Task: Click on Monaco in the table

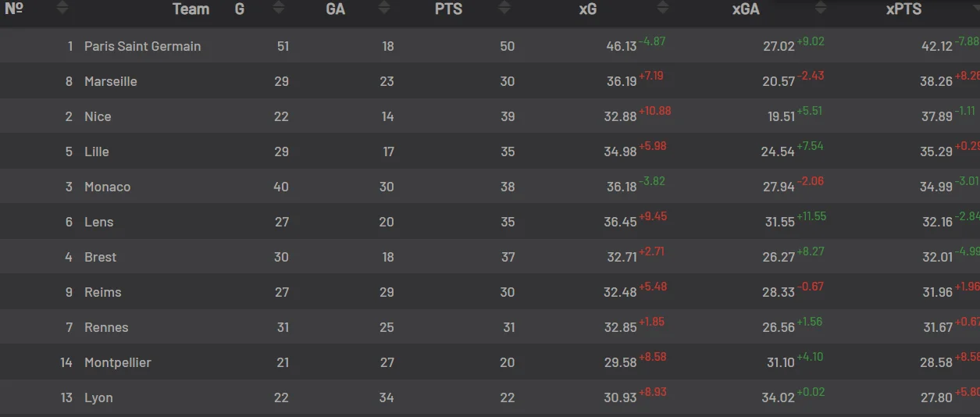Action: pos(108,187)
